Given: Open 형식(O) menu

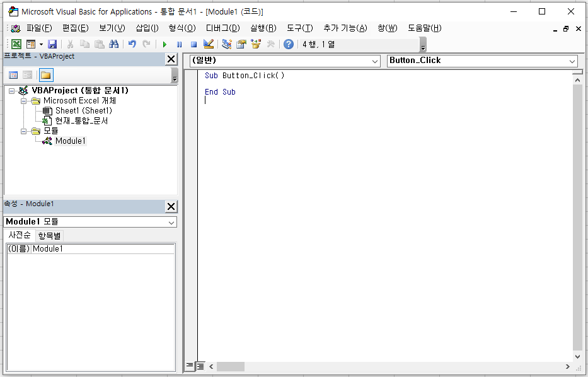Looking at the screenshot, I should pos(182,28).
